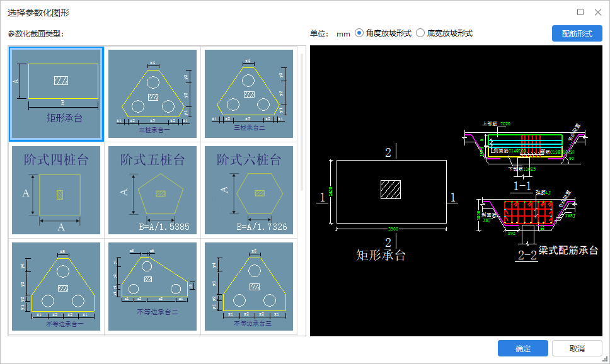Image resolution: width=610 pixels, height=364 pixels.
Task: Select the 矩形承台 section thumbnail
Action: [56, 94]
